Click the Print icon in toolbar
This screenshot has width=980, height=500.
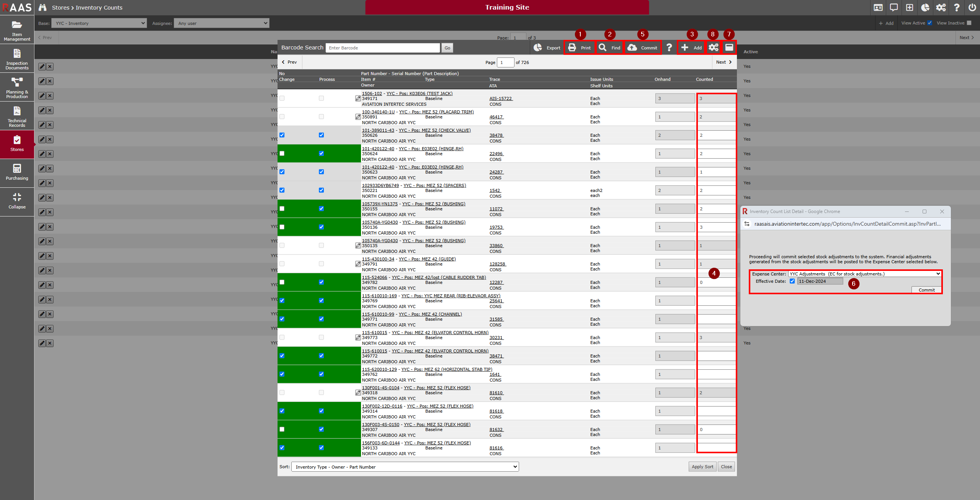click(x=572, y=48)
